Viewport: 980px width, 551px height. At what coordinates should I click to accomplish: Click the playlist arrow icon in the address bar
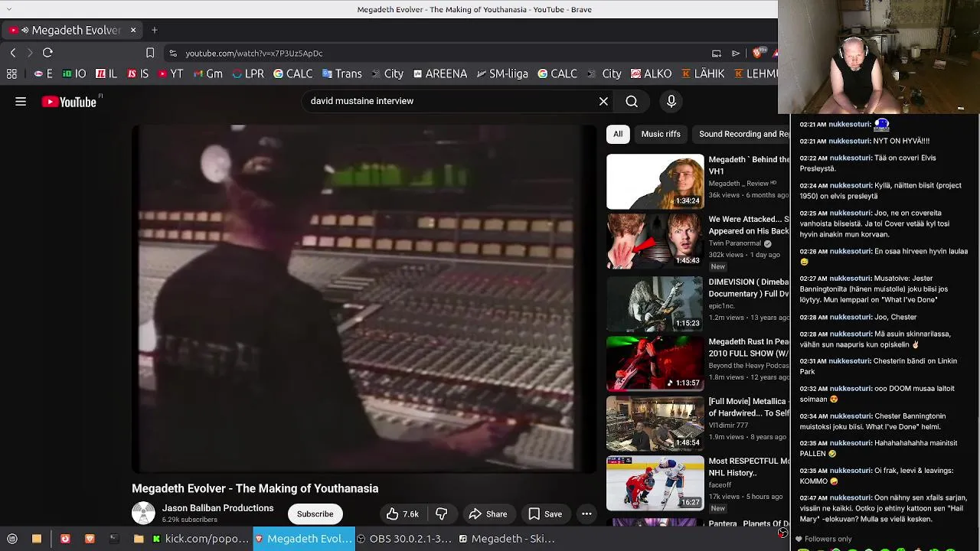click(736, 53)
